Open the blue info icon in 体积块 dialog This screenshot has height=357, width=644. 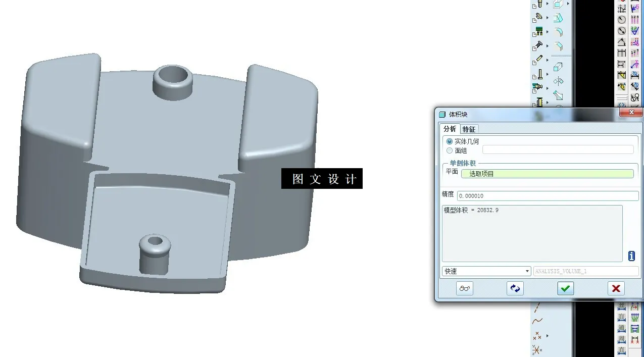631,256
